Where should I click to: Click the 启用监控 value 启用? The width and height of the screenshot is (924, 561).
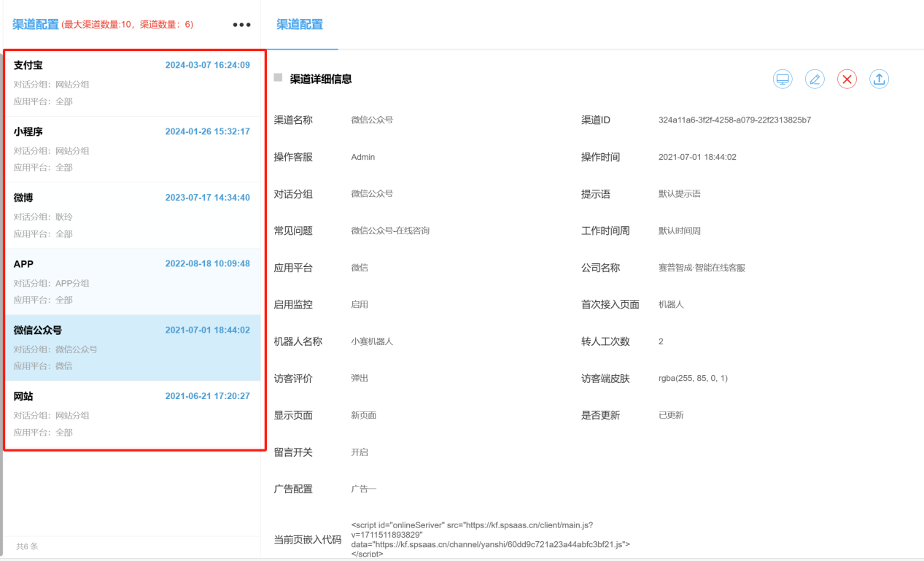(360, 304)
